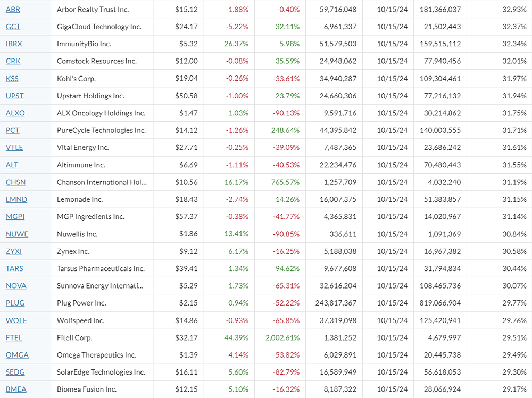This screenshot has width=532, height=398.
Task: Click the UPST ticker symbol
Action: click(x=14, y=96)
